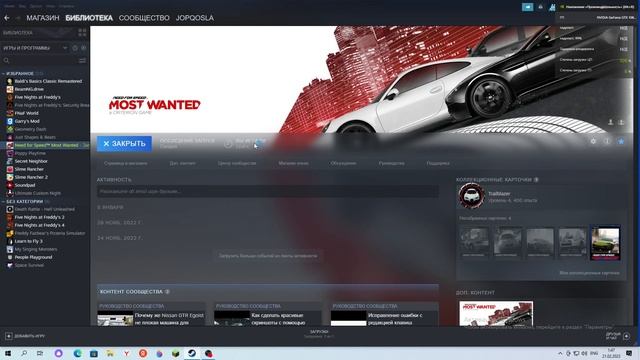Viewport: 640px width, 360px height.
Task: Open ЗАГРУЗКИ downloads at bottom bar
Action: pyautogui.click(x=319, y=334)
